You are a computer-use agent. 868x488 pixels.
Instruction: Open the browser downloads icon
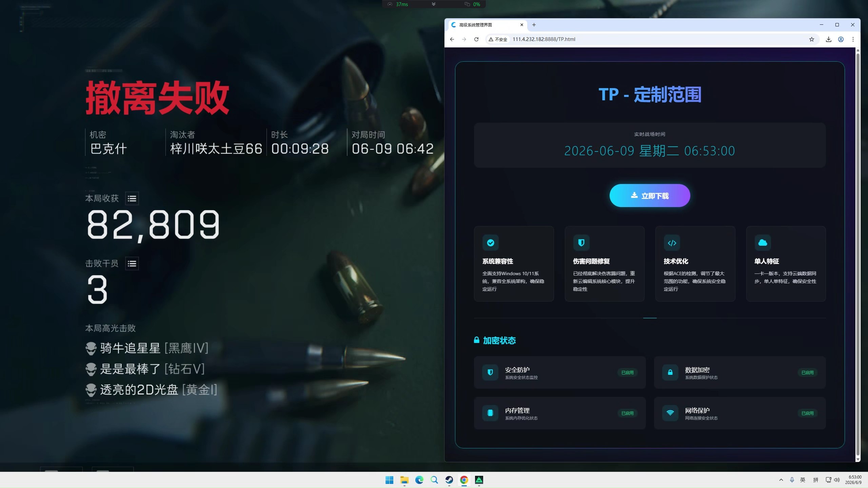point(828,39)
